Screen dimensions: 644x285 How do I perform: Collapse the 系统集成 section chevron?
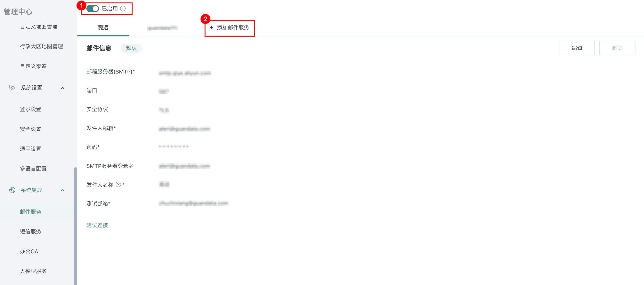pos(63,190)
